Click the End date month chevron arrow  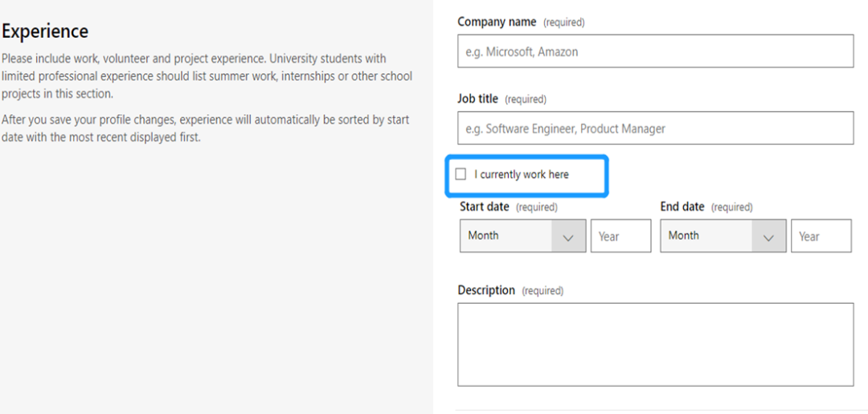(769, 237)
